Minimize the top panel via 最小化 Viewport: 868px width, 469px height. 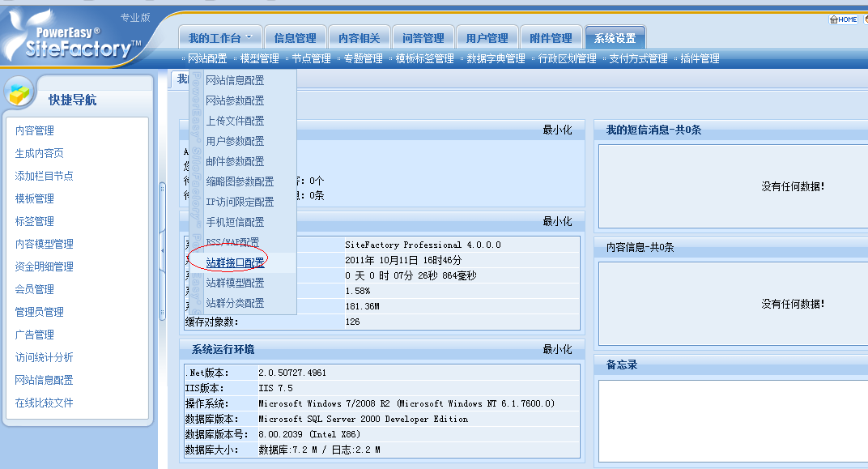click(557, 130)
